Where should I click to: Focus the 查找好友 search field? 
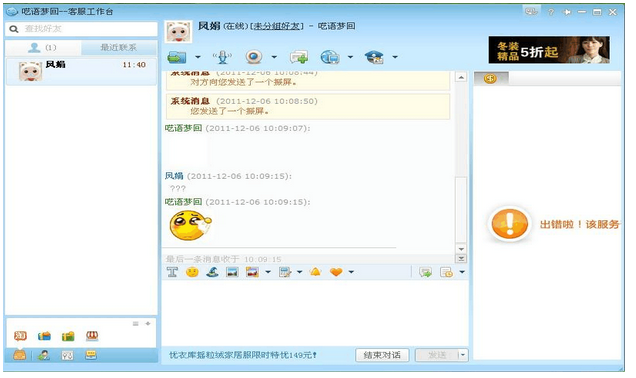pyautogui.click(x=81, y=29)
